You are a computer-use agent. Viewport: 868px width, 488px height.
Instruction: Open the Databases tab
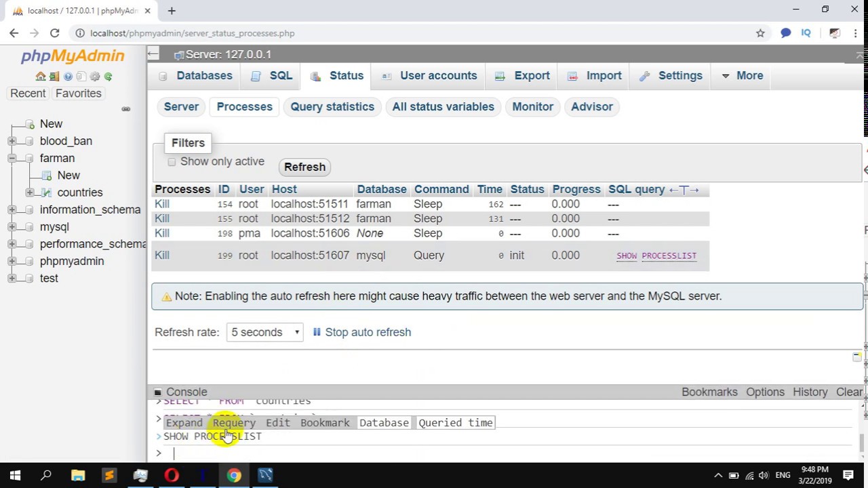(195, 76)
